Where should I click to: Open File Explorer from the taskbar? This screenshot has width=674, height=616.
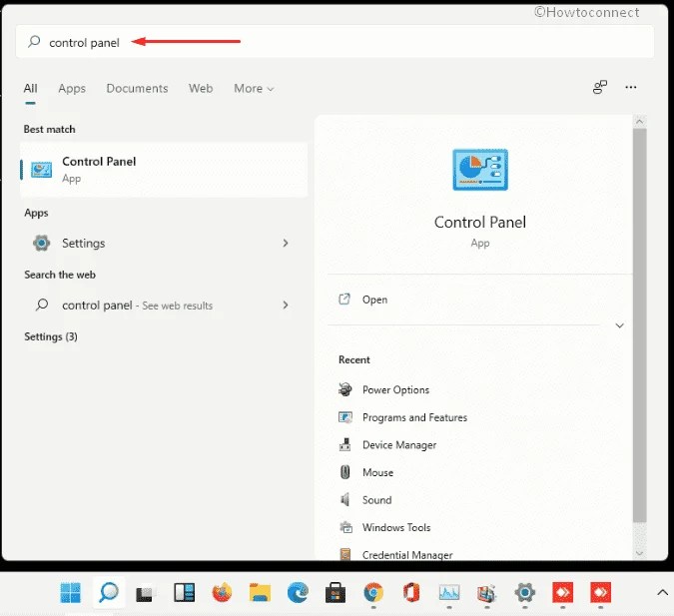(x=260, y=593)
